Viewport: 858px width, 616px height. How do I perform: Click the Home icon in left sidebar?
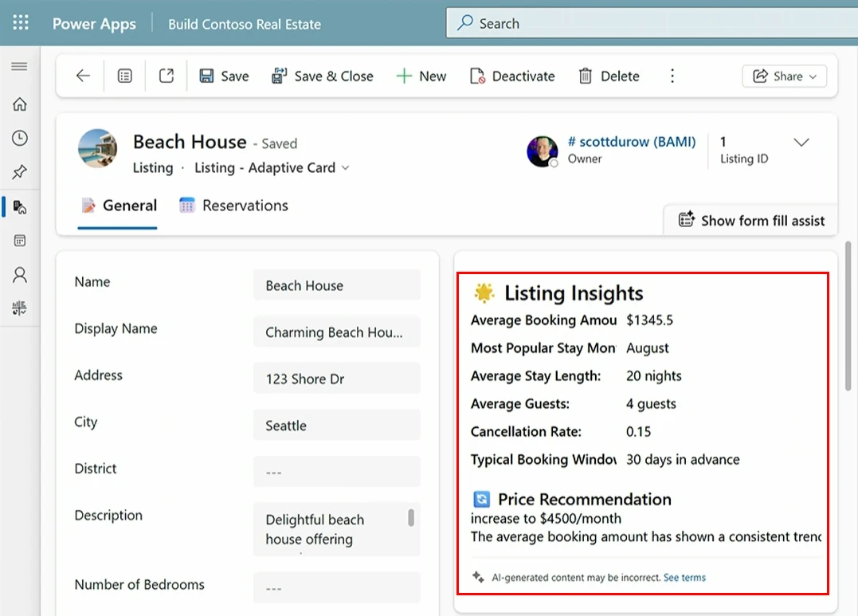[20, 104]
